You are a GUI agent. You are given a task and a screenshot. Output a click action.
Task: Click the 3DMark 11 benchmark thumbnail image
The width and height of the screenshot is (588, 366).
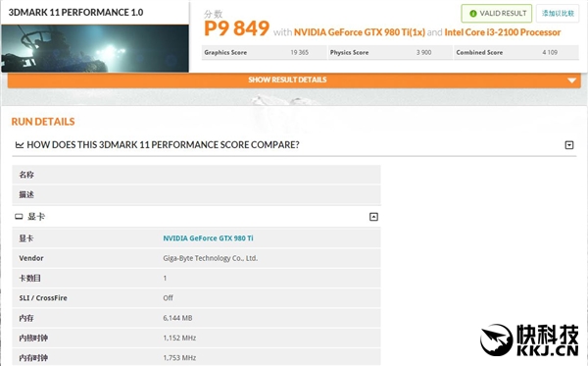tap(95, 48)
